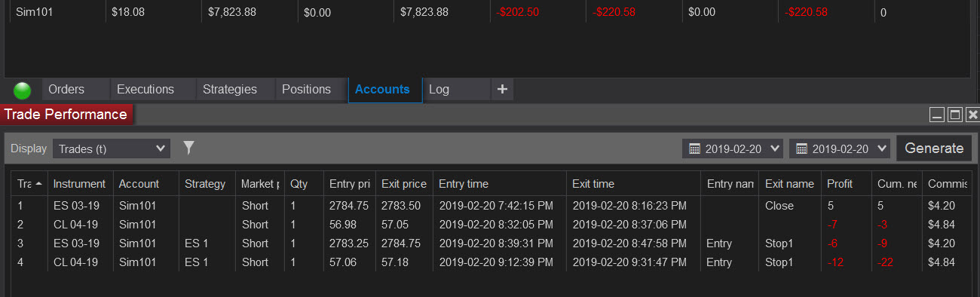Click the first $7,823.88 account value
The image size is (980, 297).
click(231, 12)
